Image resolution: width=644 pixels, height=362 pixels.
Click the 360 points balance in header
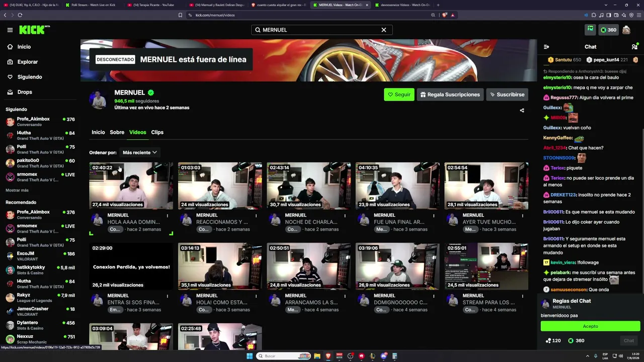point(608,30)
